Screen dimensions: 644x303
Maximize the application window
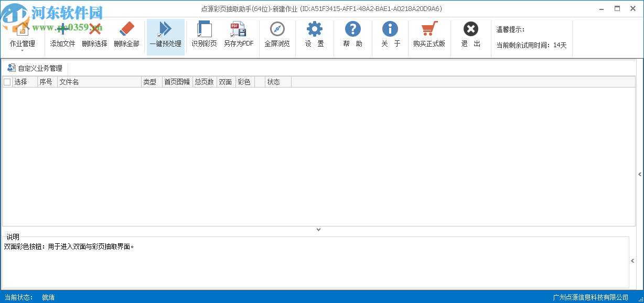pyautogui.click(x=617, y=8)
